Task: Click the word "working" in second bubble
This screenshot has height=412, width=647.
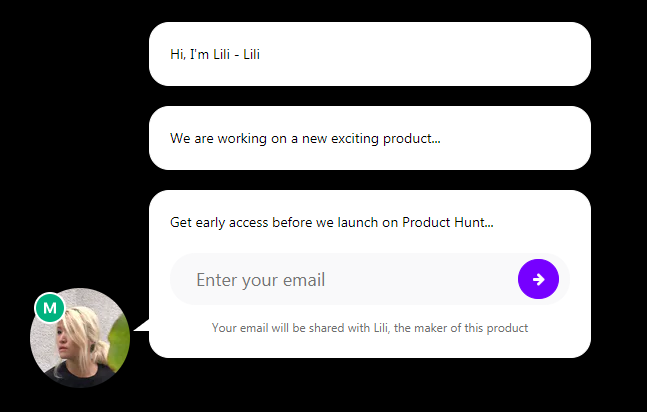Action: (x=242, y=139)
